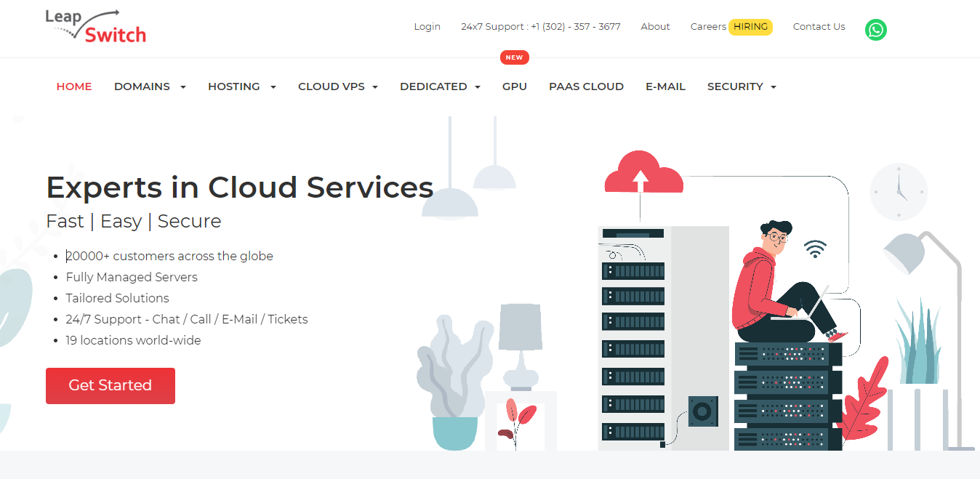This screenshot has height=479, width=980.
Task: Open the Hosting dropdown menu
Action: (241, 86)
